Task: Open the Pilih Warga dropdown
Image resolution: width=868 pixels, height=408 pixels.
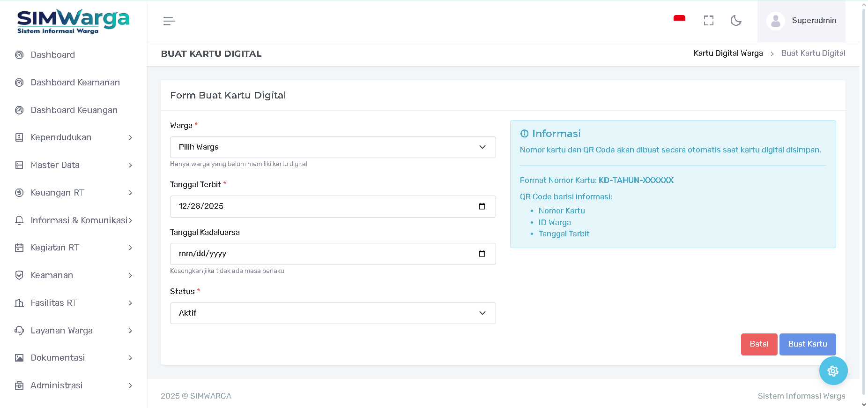Action: [333, 147]
